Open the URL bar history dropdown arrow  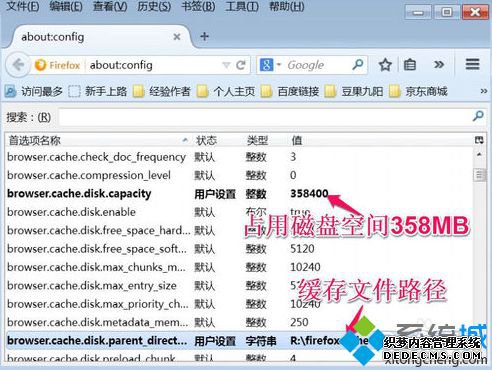point(227,65)
